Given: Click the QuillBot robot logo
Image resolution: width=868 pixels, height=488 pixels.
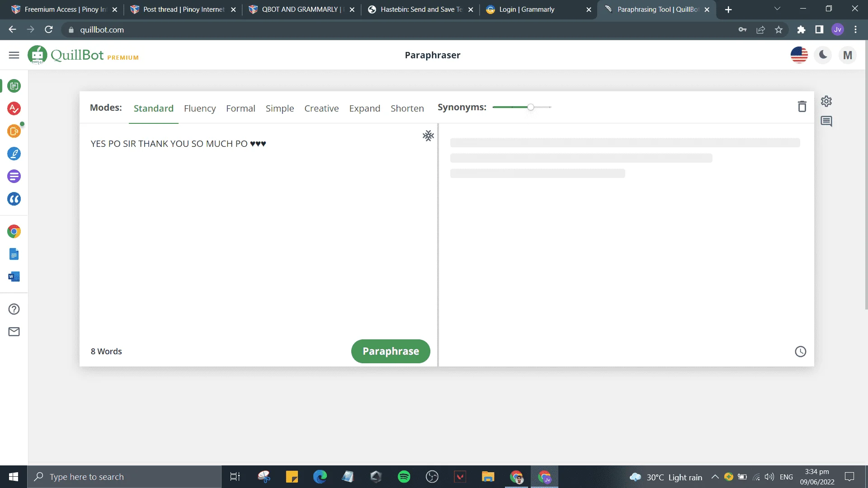Looking at the screenshot, I should point(37,55).
